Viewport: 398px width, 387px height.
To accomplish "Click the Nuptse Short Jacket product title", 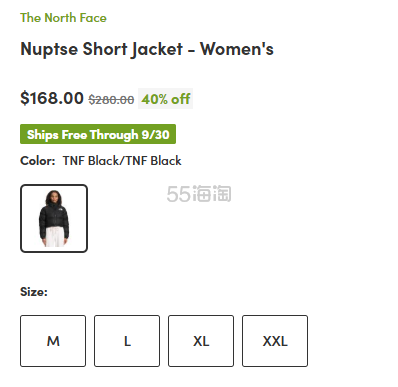I will (x=147, y=49).
